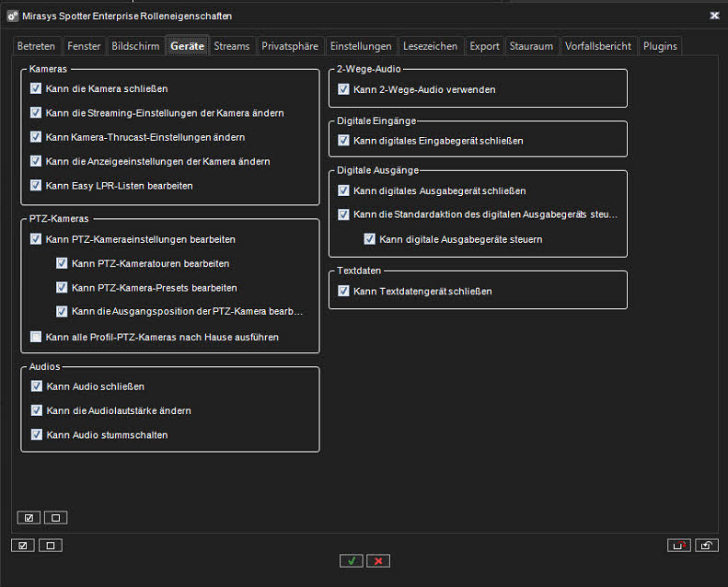
Task: Click the rightmost icon in bottom-right corner
Action: tap(706, 546)
